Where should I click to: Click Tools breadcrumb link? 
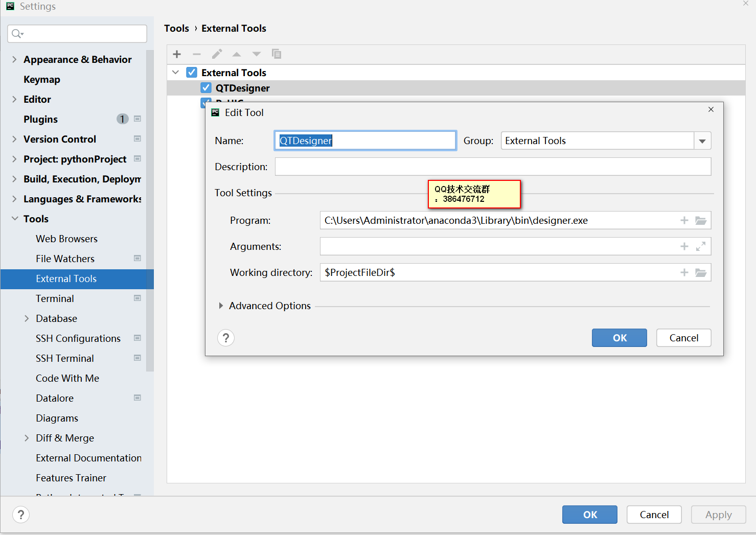pos(176,28)
